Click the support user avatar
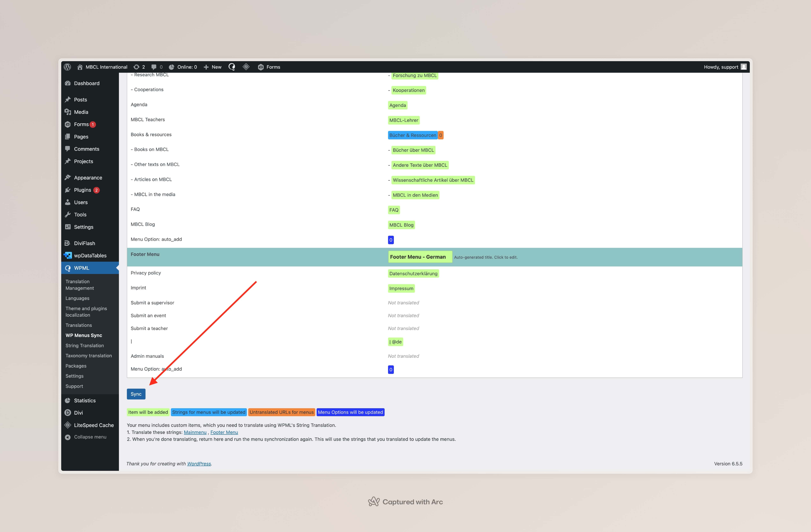This screenshot has height=532, width=811. point(744,67)
